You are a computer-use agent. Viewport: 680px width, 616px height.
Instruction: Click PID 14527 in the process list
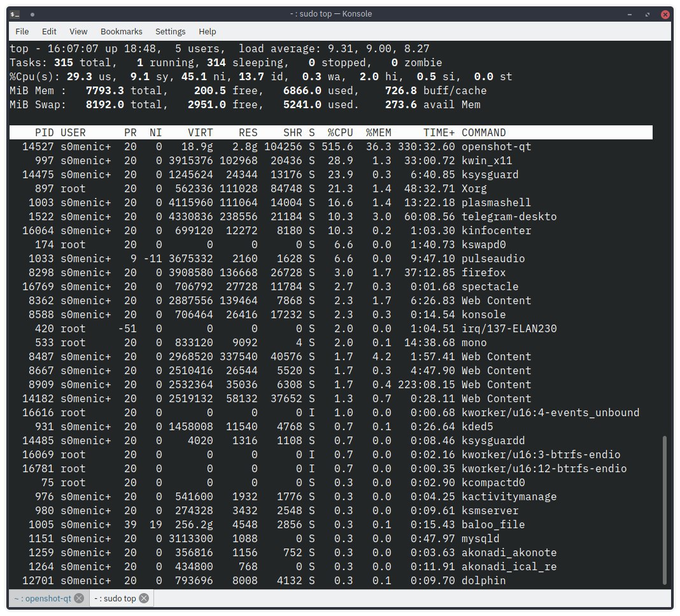38,146
